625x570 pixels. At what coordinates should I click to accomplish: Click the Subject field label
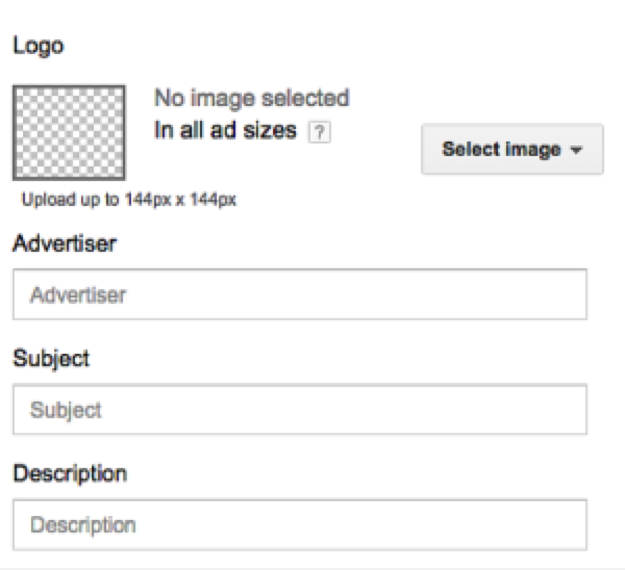pyautogui.click(x=51, y=359)
